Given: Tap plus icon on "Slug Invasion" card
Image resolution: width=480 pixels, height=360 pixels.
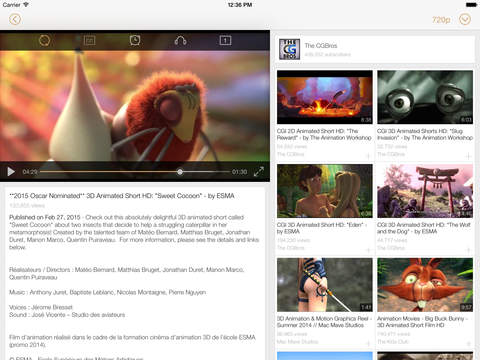Looking at the screenshot, I should point(468,156).
